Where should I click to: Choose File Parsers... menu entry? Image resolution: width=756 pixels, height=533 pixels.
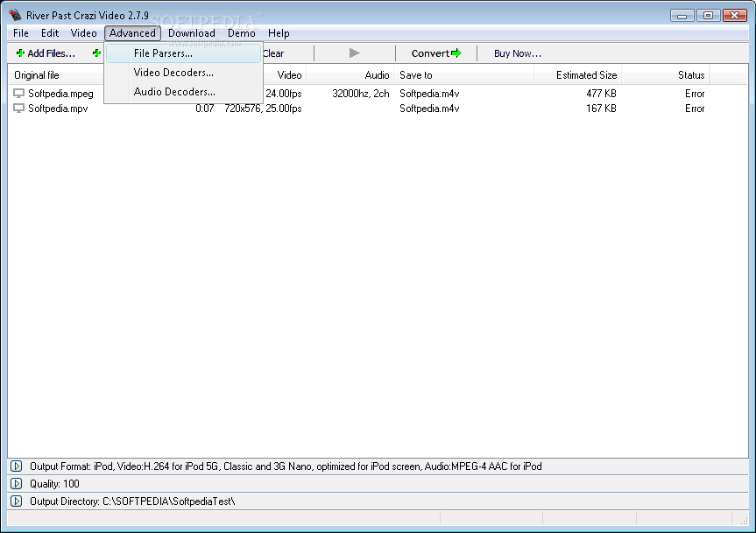pyautogui.click(x=184, y=53)
